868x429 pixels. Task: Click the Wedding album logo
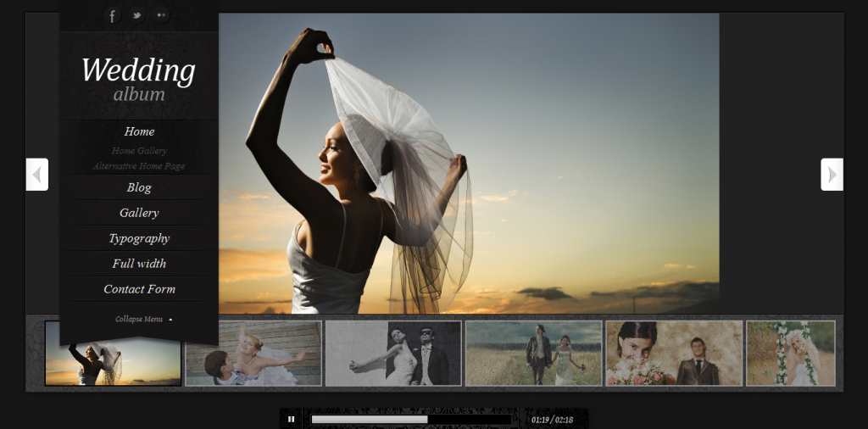click(139, 79)
